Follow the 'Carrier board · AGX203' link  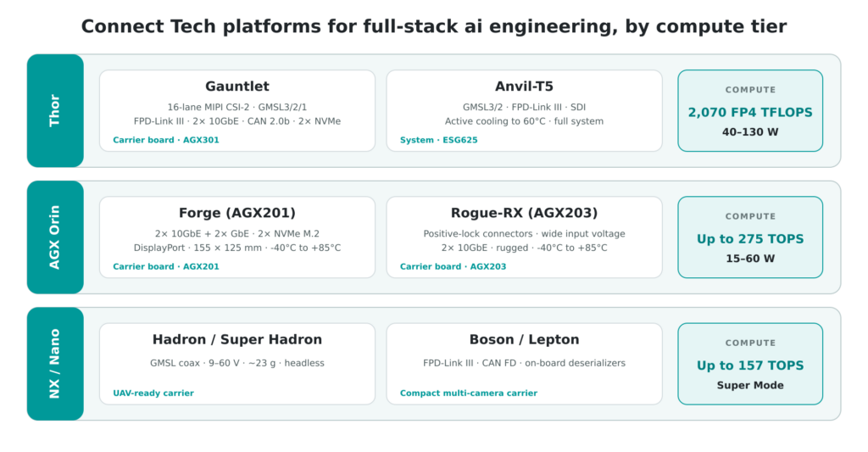[x=453, y=266]
